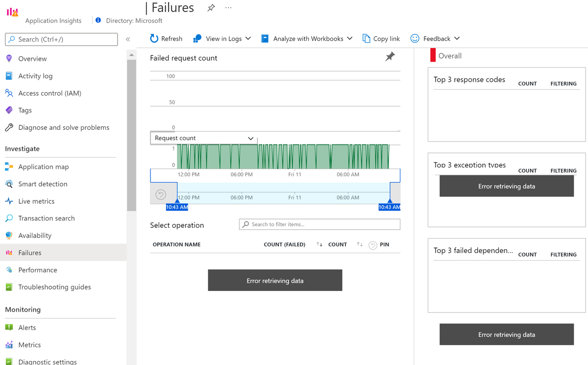
Task: Click the directory info icon
Action: tap(98, 21)
